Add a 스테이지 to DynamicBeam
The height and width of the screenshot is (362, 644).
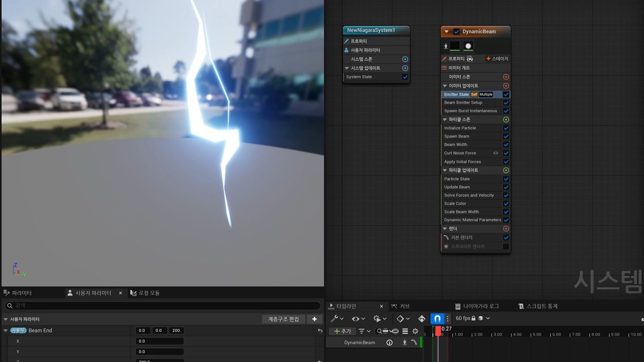497,59
